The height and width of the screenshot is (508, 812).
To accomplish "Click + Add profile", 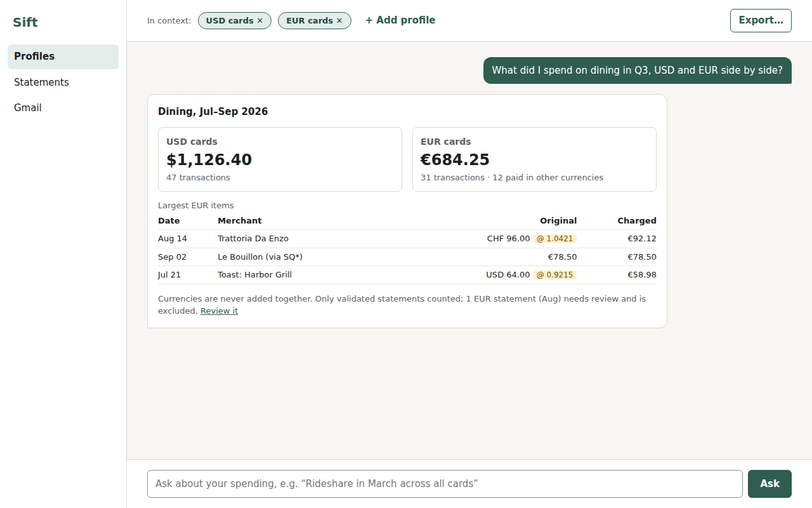I will pyautogui.click(x=400, y=20).
